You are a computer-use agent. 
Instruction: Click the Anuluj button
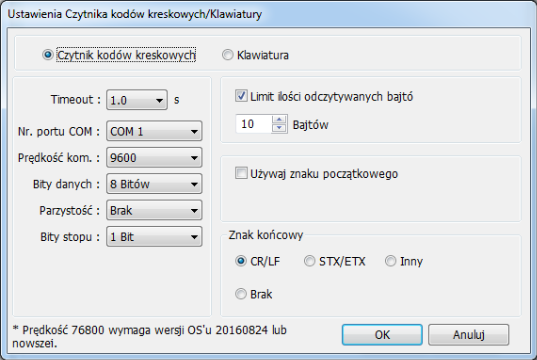(469, 335)
